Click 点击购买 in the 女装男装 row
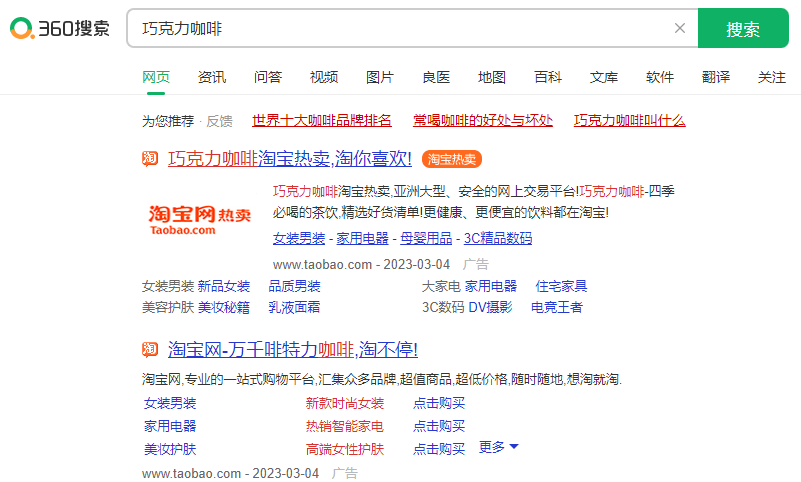This screenshot has width=801, height=482. click(x=439, y=403)
